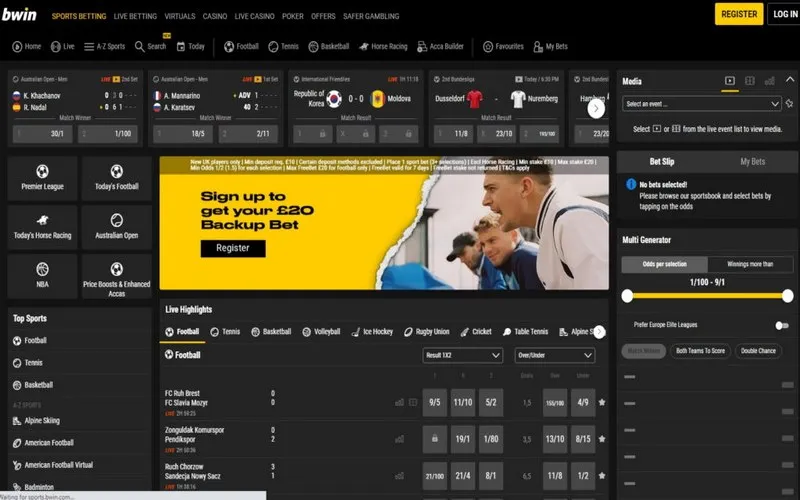Image resolution: width=800 pixels, height=500 pixels.
Task: Open American Football in sports list
Action: 43,443
